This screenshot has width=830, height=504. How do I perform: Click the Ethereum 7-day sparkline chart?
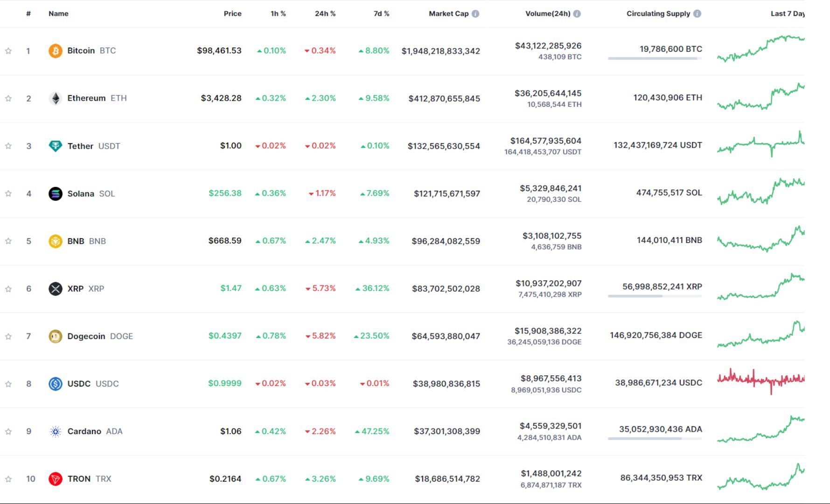click(760, 96)
